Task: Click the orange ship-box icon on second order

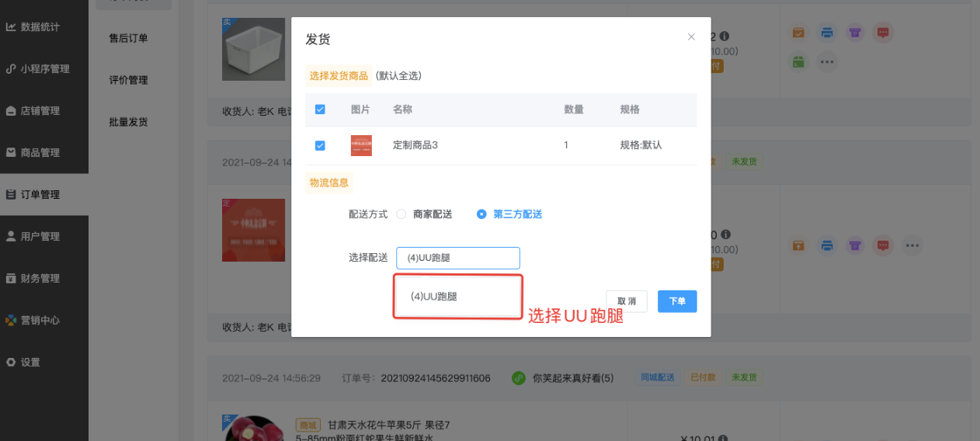Action: coord(798,245)
